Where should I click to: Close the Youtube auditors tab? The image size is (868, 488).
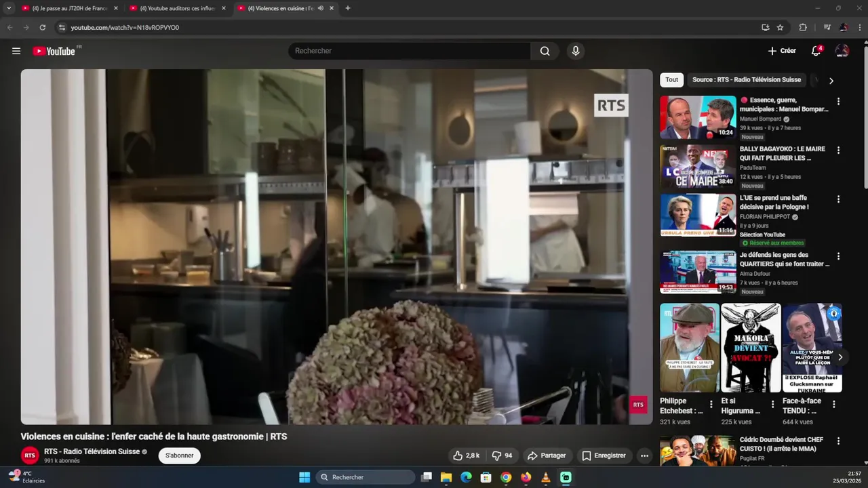(224, 8)
